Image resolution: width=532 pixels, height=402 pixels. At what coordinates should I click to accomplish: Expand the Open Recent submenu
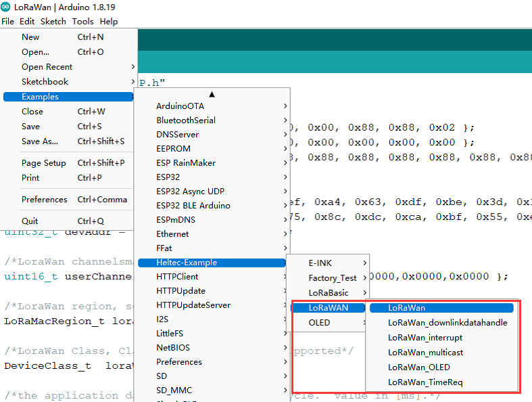coord(47,67)
